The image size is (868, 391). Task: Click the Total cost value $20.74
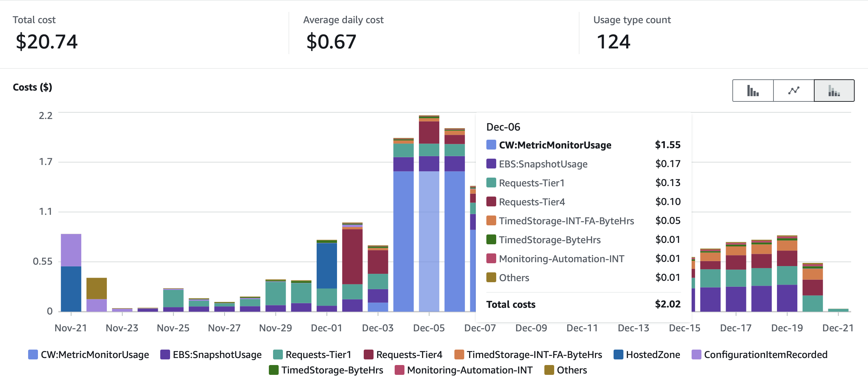[46, 41]
